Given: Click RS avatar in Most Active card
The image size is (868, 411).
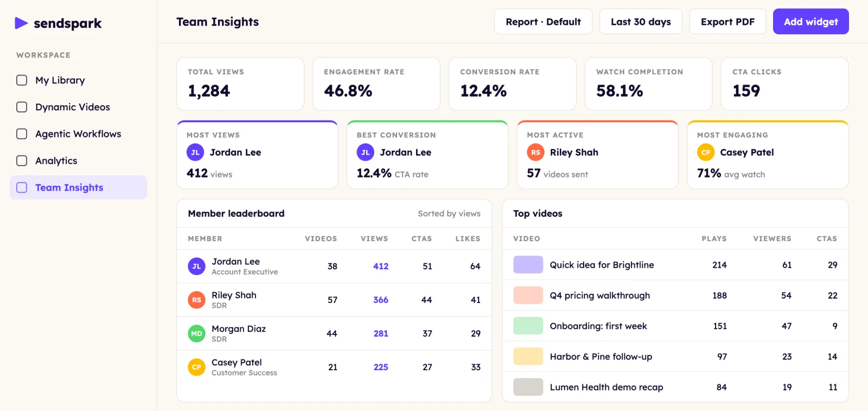Looking at the screenshot, I should 535,153.
